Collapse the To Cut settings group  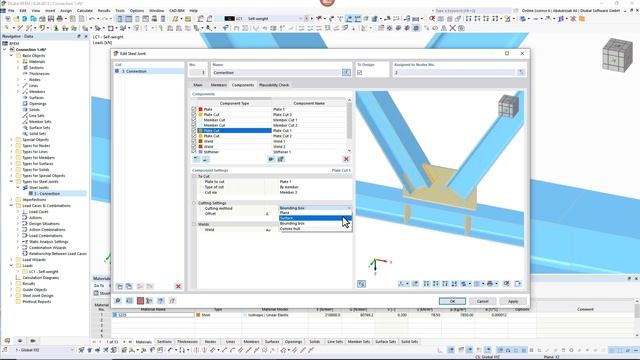click(194, 176)
